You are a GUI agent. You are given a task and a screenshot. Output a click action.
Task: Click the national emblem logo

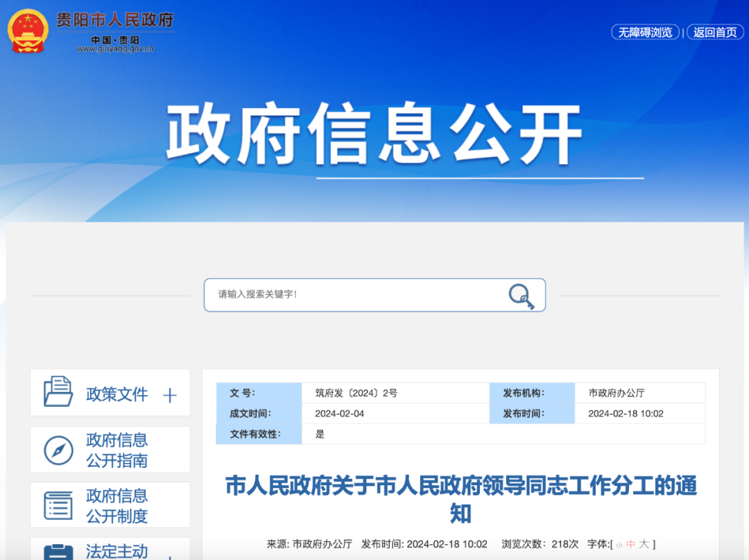pyautogui.click(x=28, y=31)
